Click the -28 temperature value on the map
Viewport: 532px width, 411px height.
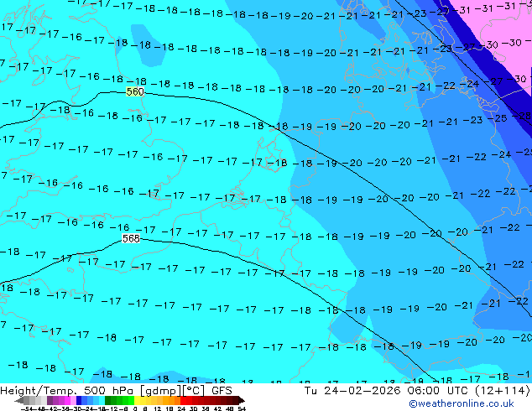click(x=520, y=116)
